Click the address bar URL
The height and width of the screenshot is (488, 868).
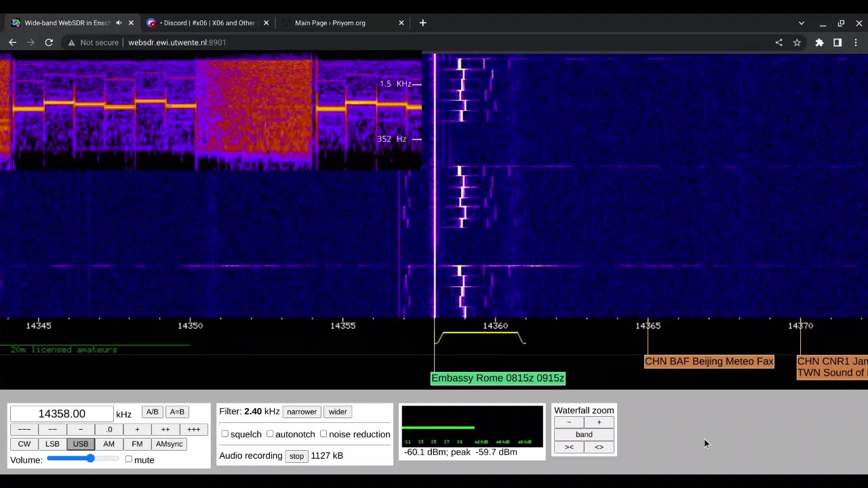pyautogui.click(x=177, y=42)
